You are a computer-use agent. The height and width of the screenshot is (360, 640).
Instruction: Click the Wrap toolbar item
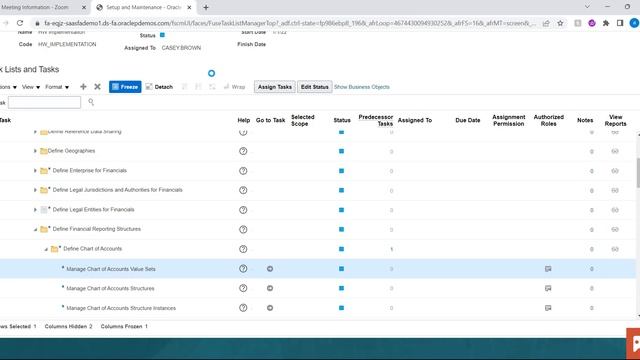point(234,87)
